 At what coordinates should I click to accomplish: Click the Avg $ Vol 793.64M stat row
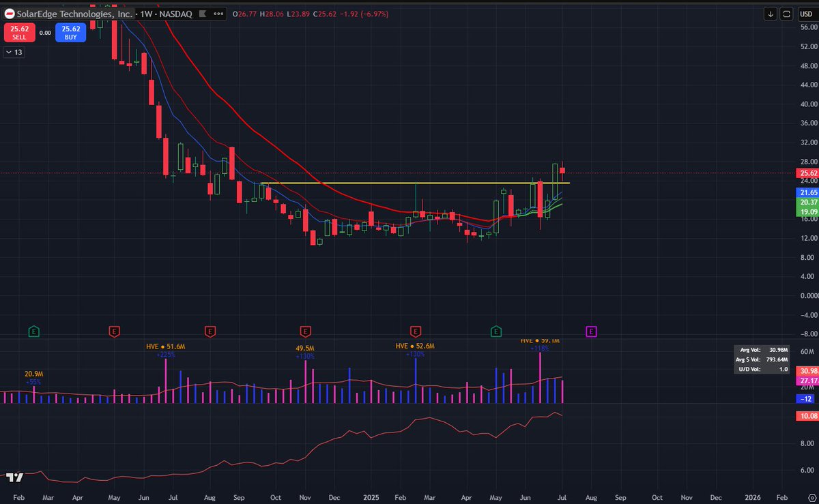click(x=762, y=359)
